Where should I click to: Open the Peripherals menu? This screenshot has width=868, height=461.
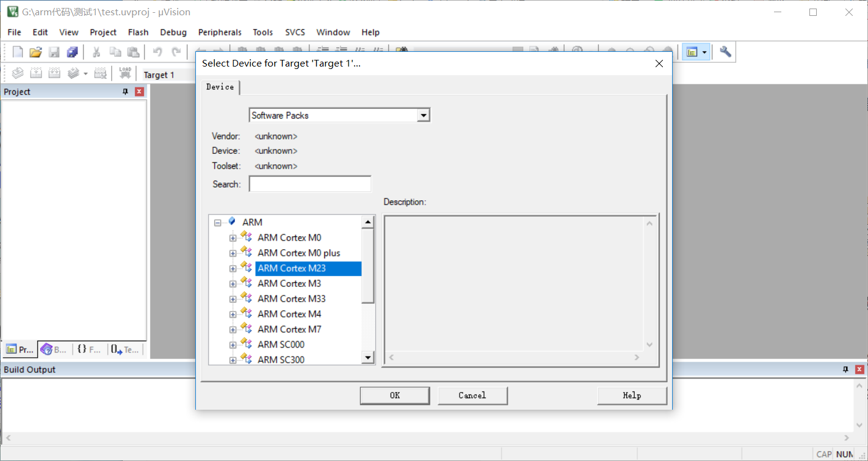(x=220, y=32)
